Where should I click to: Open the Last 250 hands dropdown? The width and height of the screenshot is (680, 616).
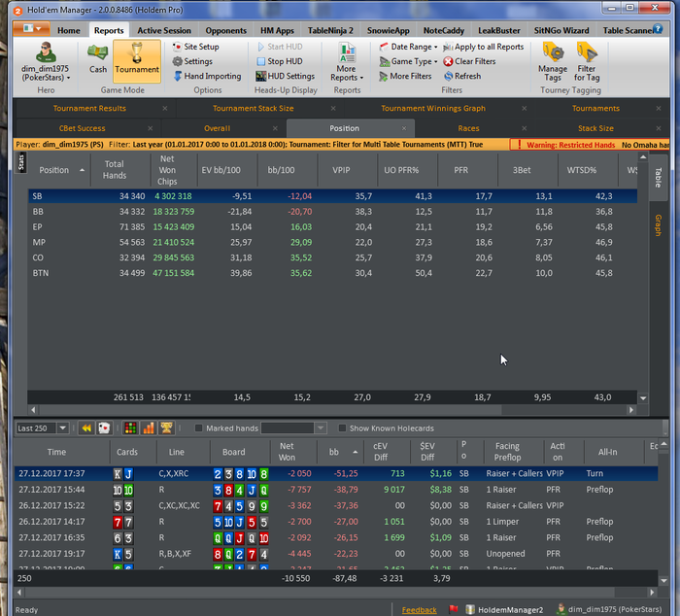(x=62, y=428)
